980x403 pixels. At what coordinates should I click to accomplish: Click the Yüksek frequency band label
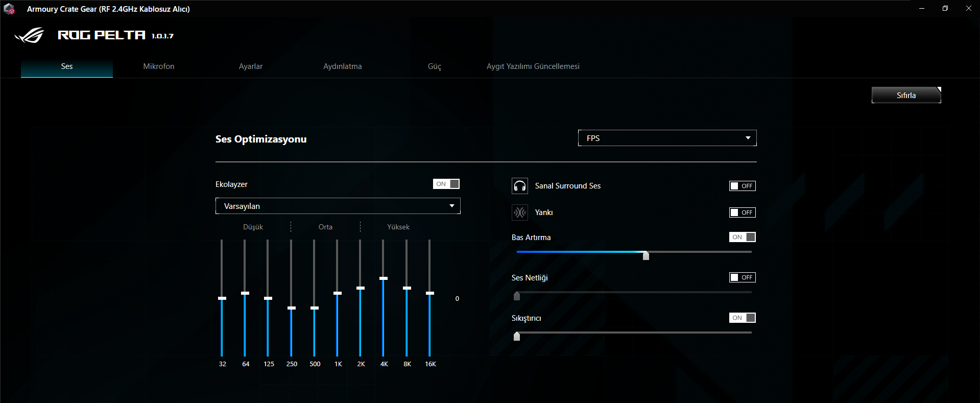pos(398,227)
